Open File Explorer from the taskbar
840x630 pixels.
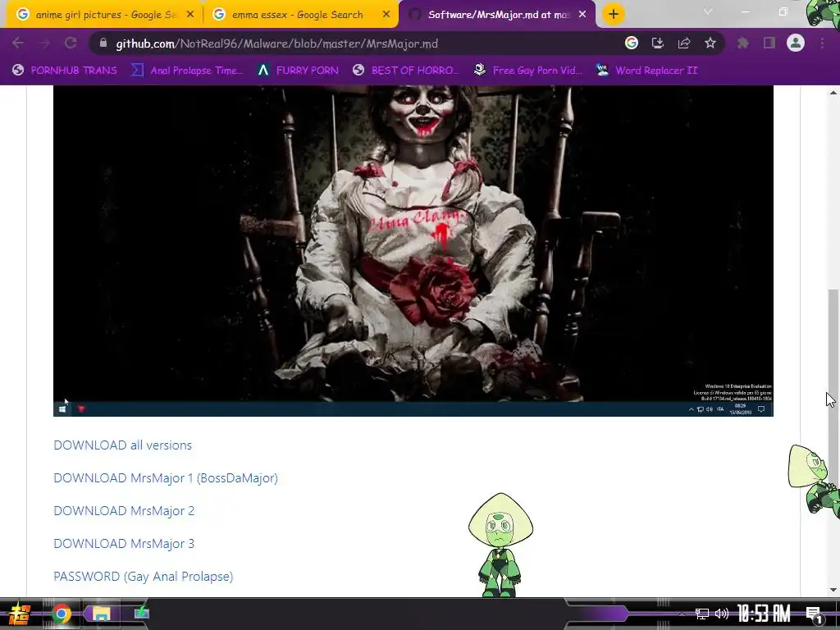[x=101, y=614]
